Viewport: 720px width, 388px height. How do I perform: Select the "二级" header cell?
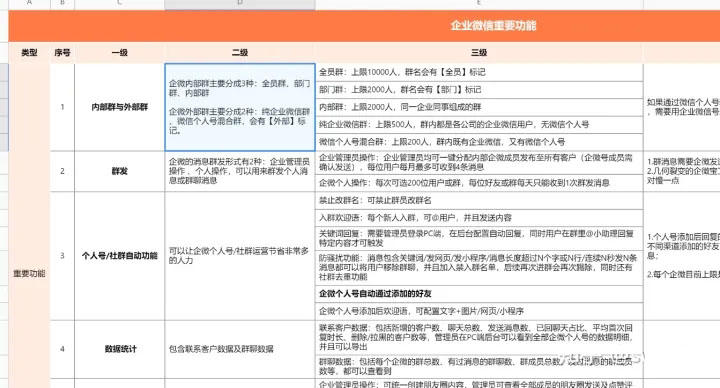coord(240,53)
